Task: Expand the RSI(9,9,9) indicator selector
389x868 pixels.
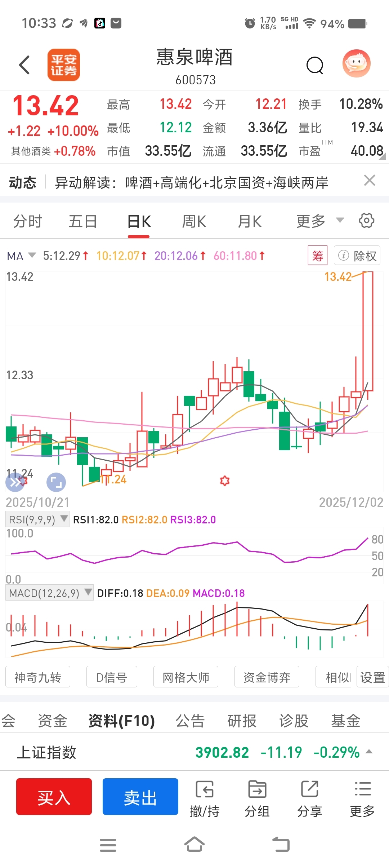Action: tap(37, 519)
